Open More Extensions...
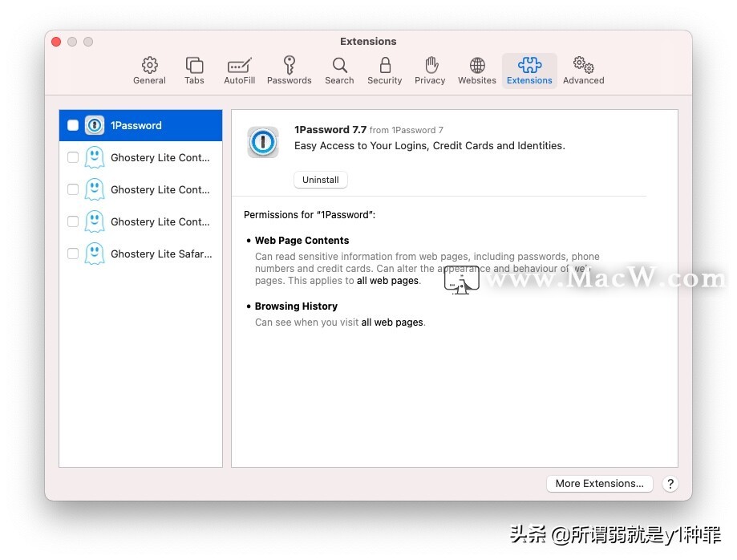The width and height of the screenshot is (737, 560). click(599, 483)
